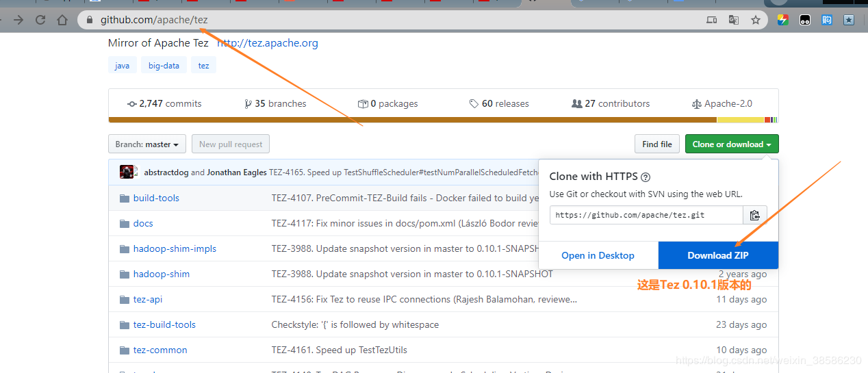Click the abstractdog avatar thumbnail
This screenshot has height=373, width=868.
tap(127, 172)
